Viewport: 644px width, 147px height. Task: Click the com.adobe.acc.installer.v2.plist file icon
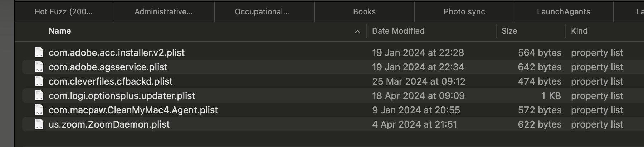tap(39, 53)
